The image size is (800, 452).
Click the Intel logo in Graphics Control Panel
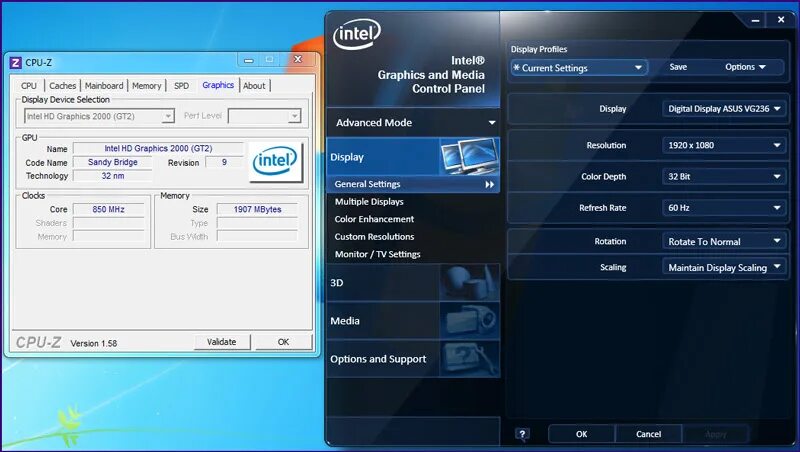click(x=357, y=34)
